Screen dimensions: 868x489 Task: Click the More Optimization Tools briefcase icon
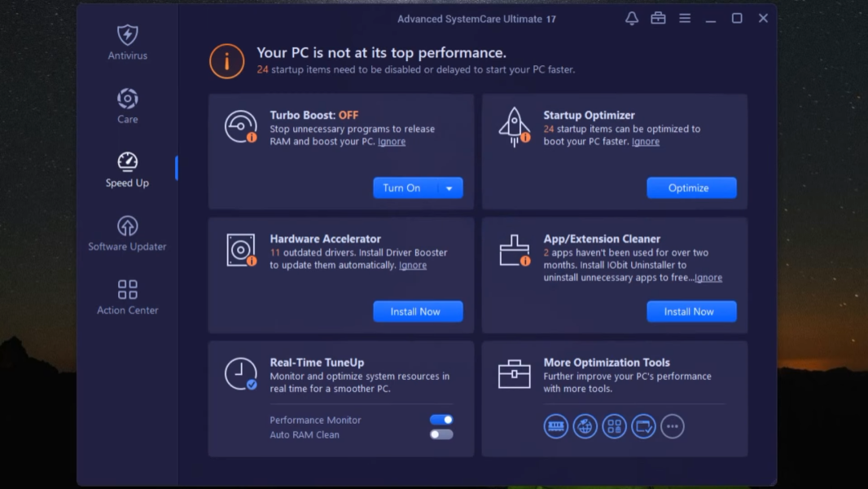515,374
